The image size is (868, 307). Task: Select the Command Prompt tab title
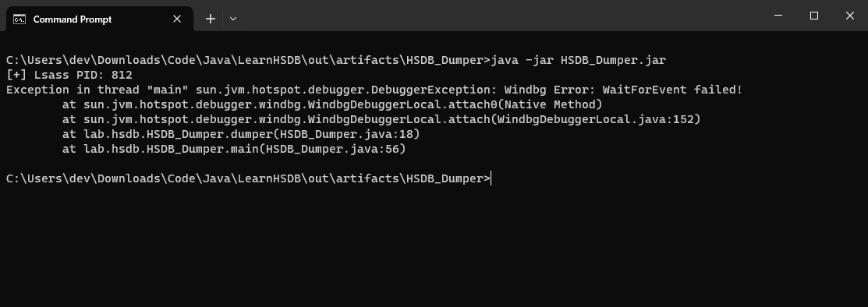coord(73,19)
